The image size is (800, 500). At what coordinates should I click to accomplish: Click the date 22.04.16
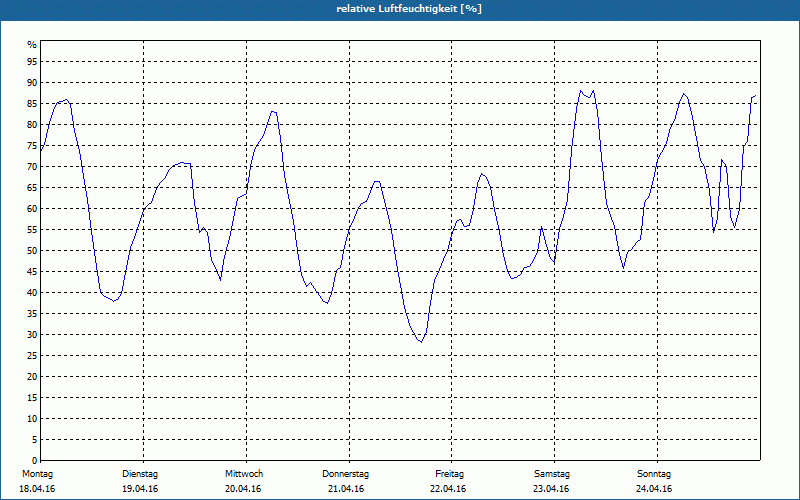click(448, 489)
